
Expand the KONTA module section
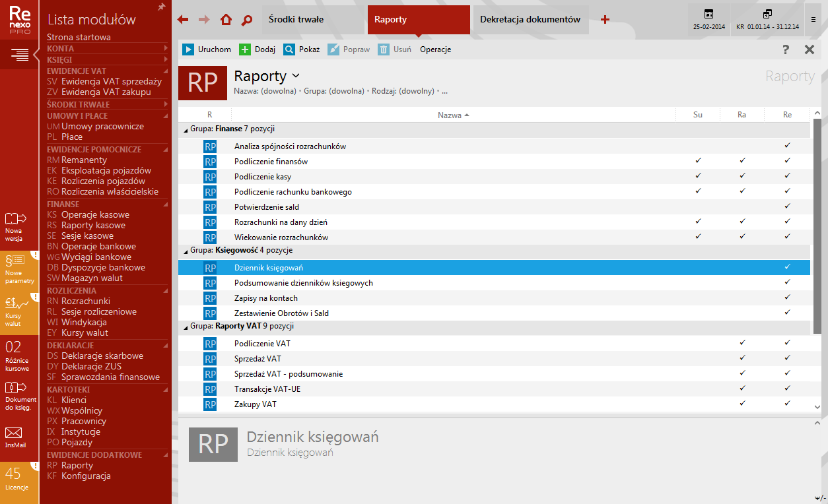[x=166, y=48]
